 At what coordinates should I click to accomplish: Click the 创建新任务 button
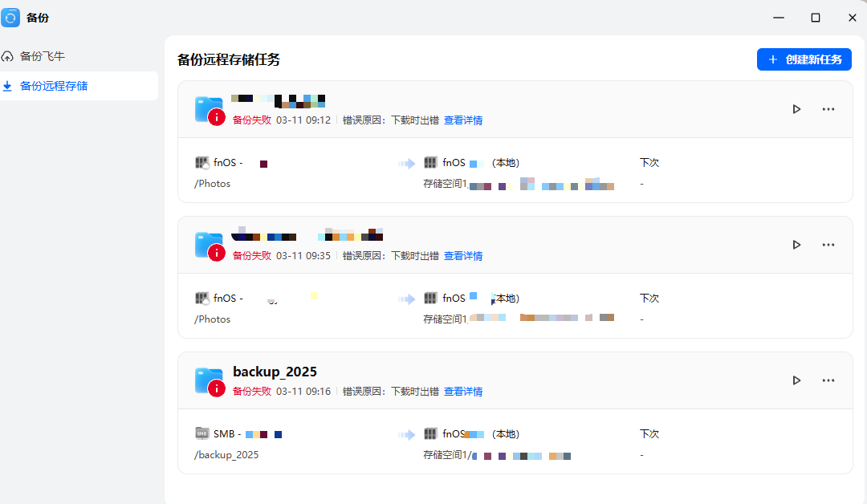click(804, 59)
